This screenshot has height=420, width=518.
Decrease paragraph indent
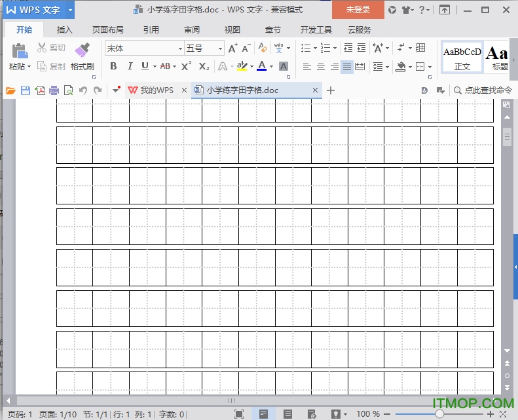click(348, 48)
